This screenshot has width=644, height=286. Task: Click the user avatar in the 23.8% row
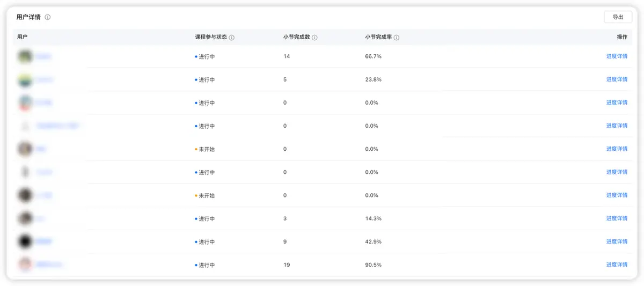click(x=25, y=79)
